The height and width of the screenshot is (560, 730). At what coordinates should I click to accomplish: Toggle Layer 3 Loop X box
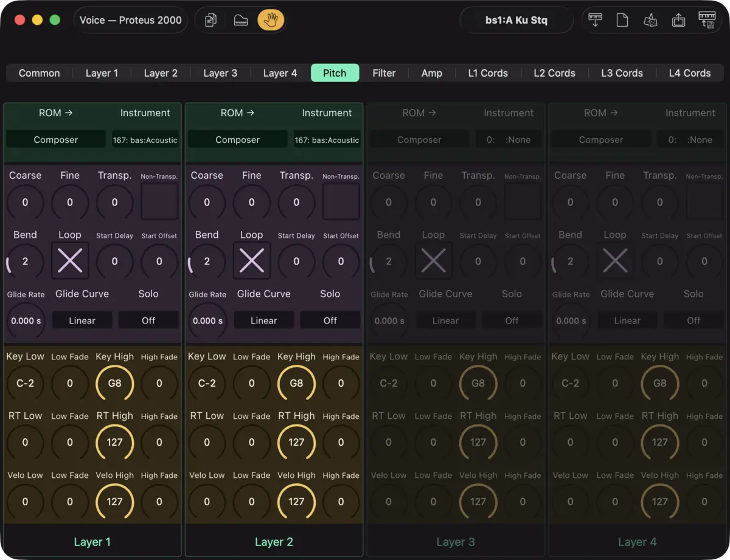pyautogui.click(x=433, y=261)
